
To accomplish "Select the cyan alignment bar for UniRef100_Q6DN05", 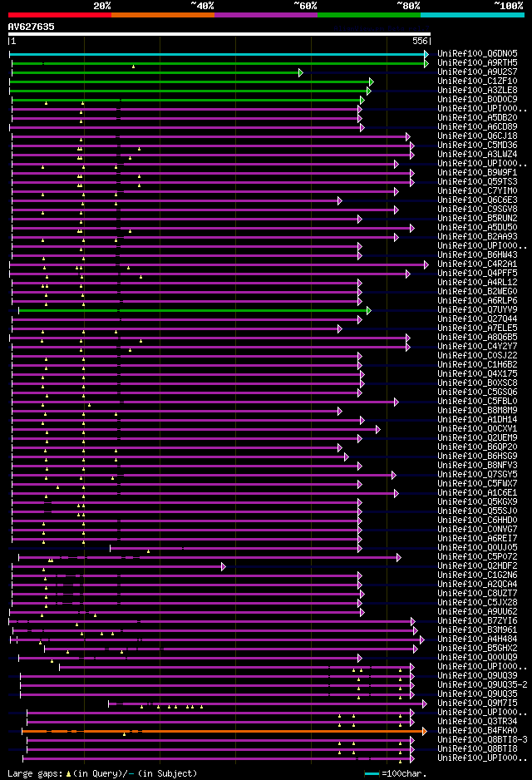I will [219, 54].
